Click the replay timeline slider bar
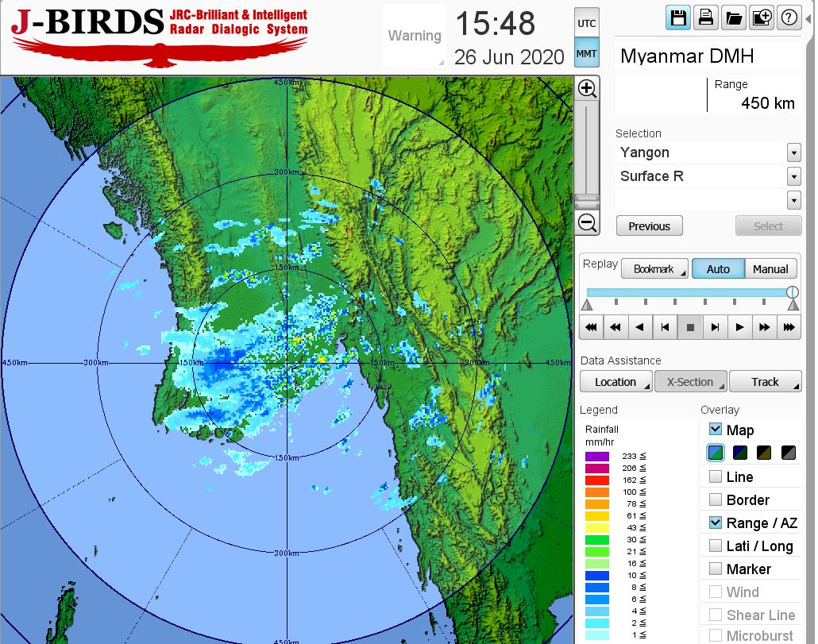 pos(688,293)
